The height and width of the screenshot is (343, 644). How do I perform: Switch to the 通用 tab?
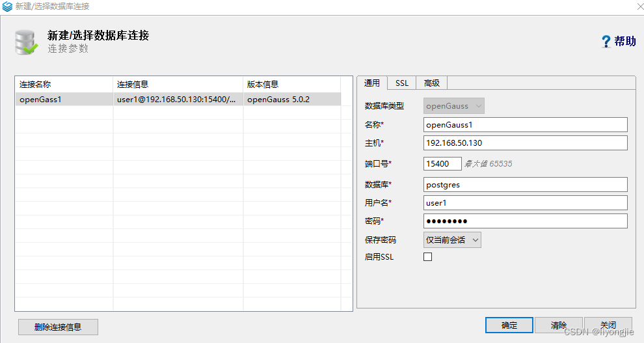(x=372, y=83)
